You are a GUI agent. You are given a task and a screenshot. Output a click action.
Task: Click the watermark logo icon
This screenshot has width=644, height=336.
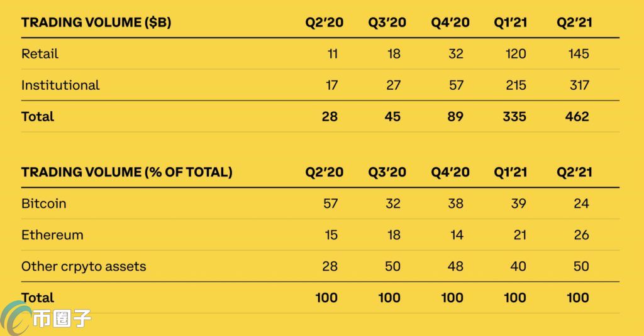pos(16,318)
